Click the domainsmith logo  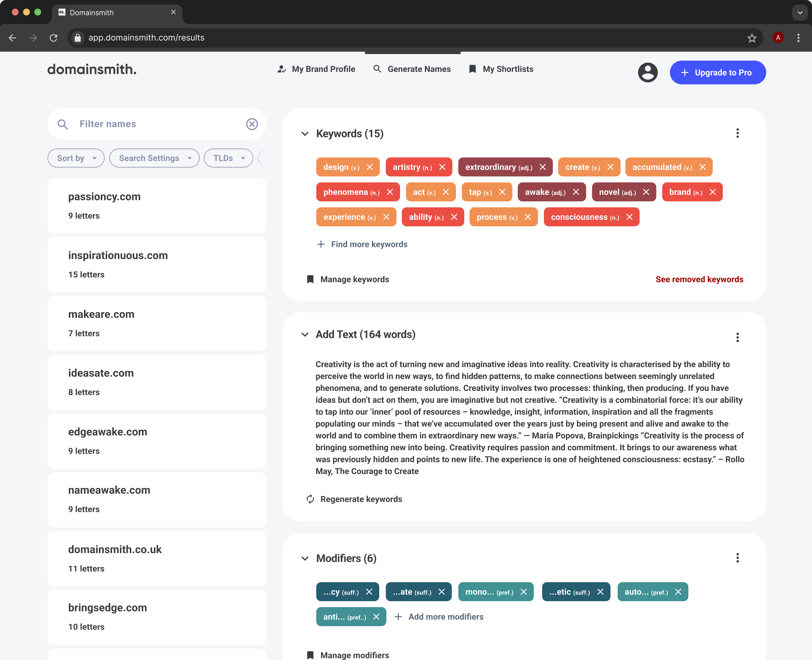(x=92, y=69)
